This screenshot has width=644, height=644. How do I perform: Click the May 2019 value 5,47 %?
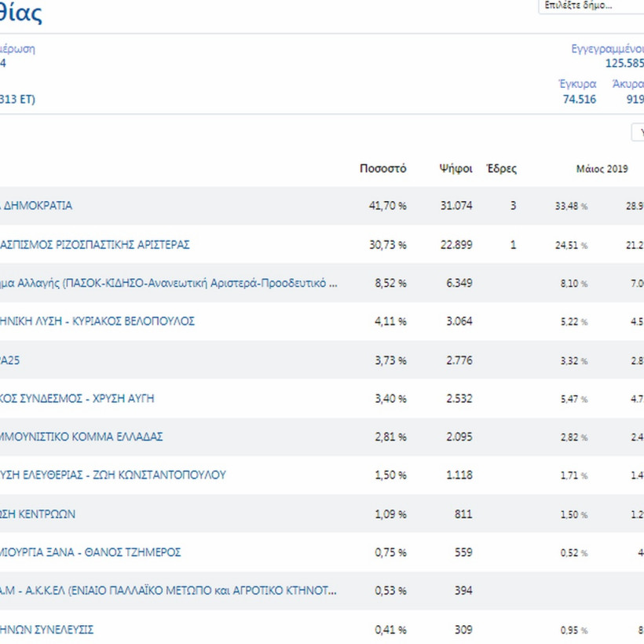[x=574, y=399]
